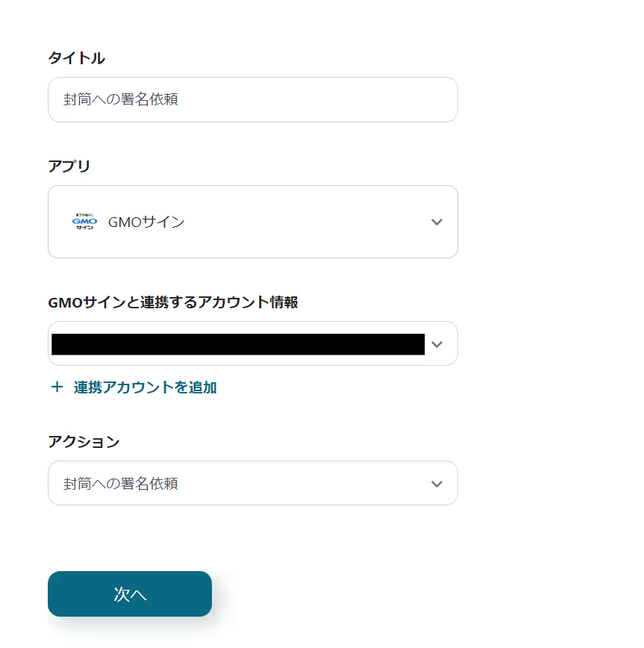Click the アクション section label
This screenshot has width=644, height=648.
(x=84, y=442)
